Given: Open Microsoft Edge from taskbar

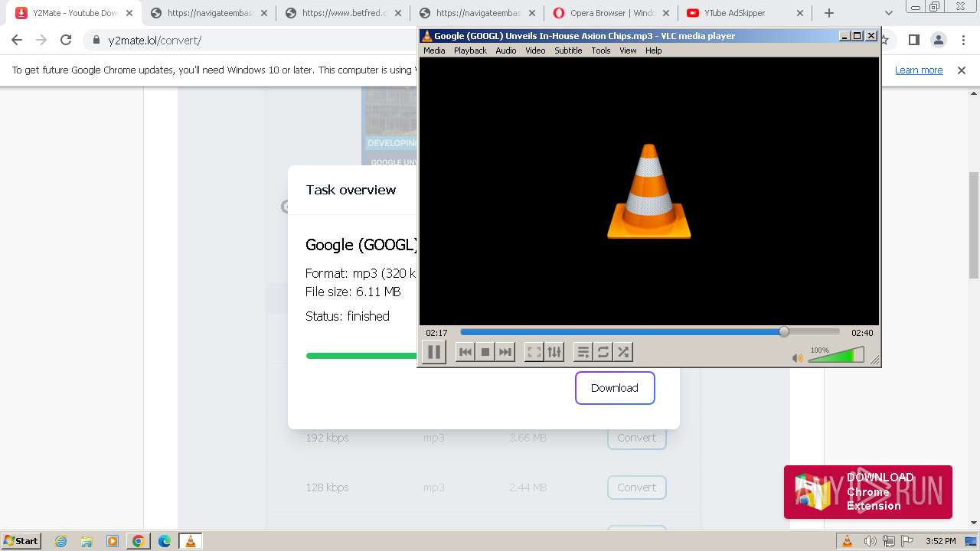Looking at the screenshot, I should coord(165,541).
